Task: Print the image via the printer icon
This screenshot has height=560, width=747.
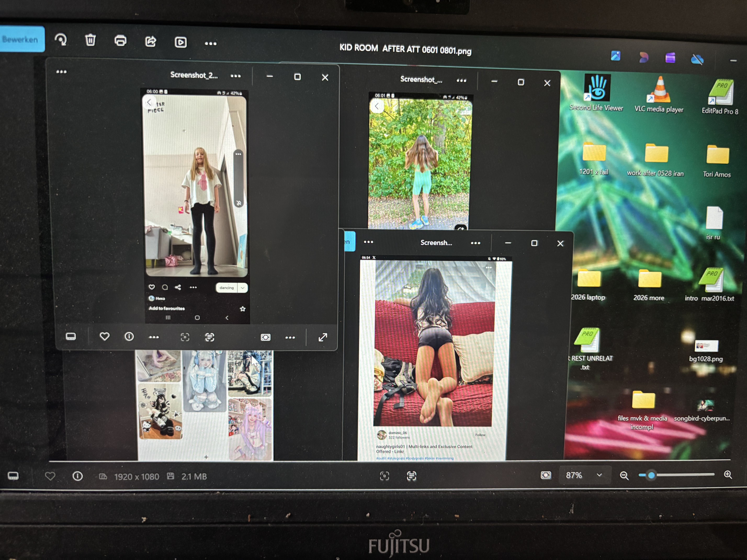Action: (121, 41)
